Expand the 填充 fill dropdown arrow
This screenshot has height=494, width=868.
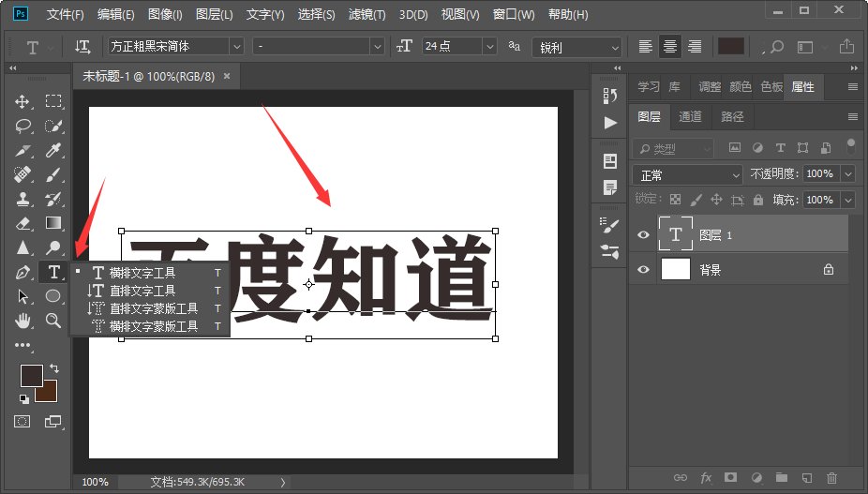click(848, 200)
